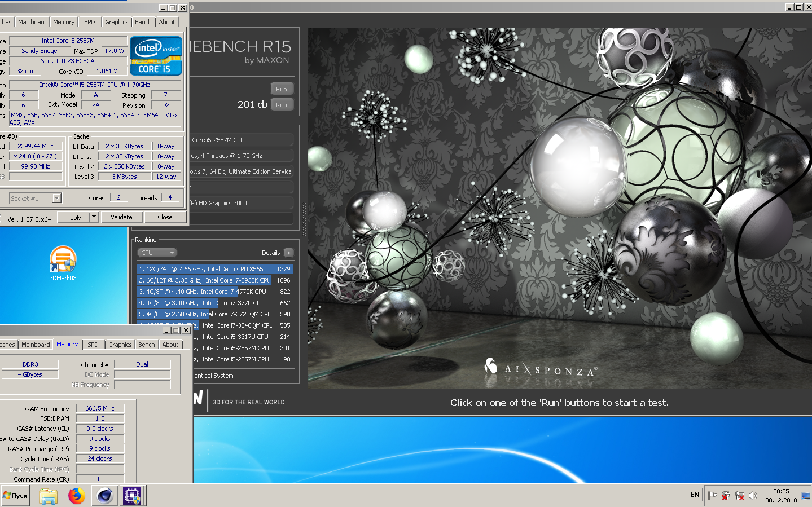
Task: Click the 1.061 V Core VID value
Action: coord(107,71)
